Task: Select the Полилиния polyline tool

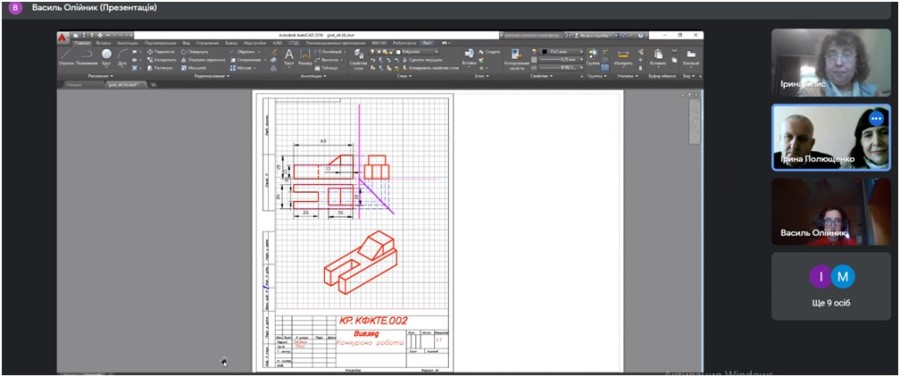Action: [x=86, y=57]
